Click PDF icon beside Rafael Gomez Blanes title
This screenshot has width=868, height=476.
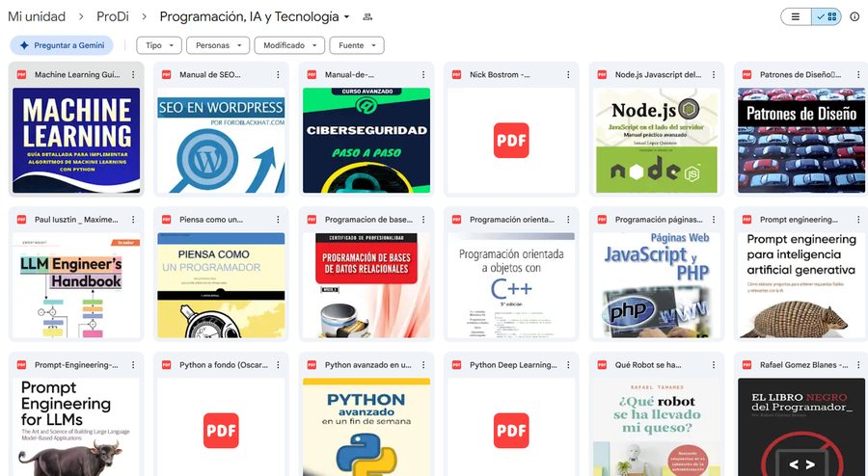point(746,365)
